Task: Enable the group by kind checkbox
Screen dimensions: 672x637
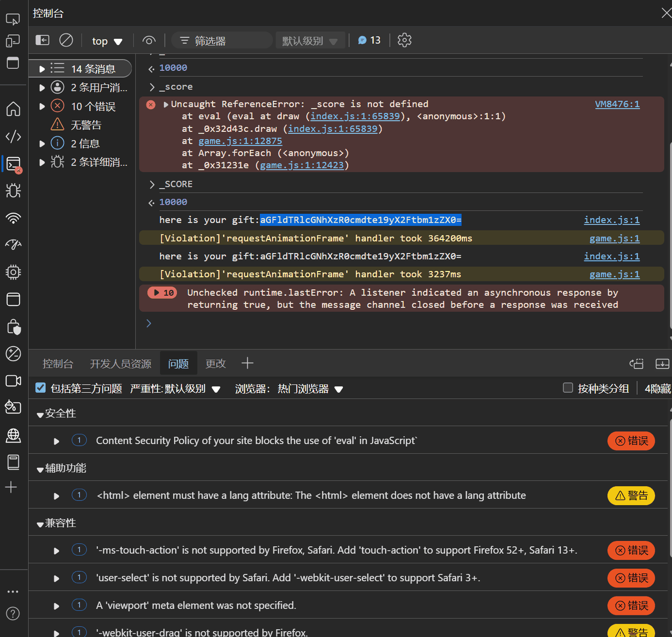Action: pyautogui.click(x=568, y=388)
